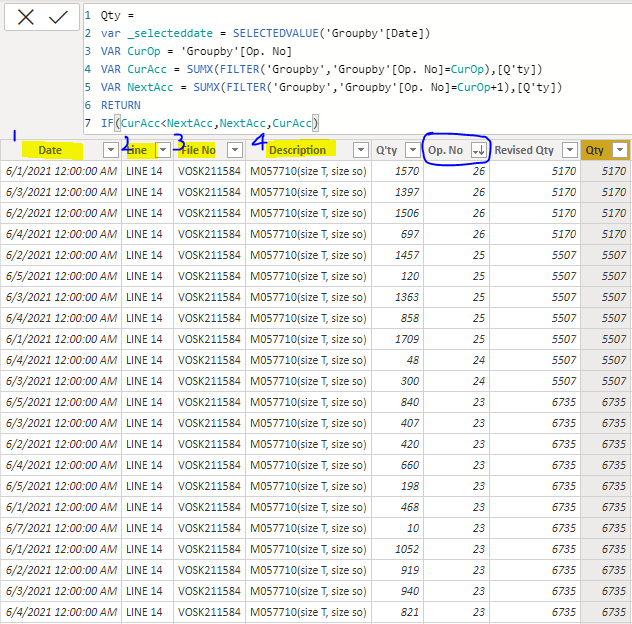Select Q'ty cell with value 1506
The height and width of the screenshot is (624, 632).
pos(397,213)
